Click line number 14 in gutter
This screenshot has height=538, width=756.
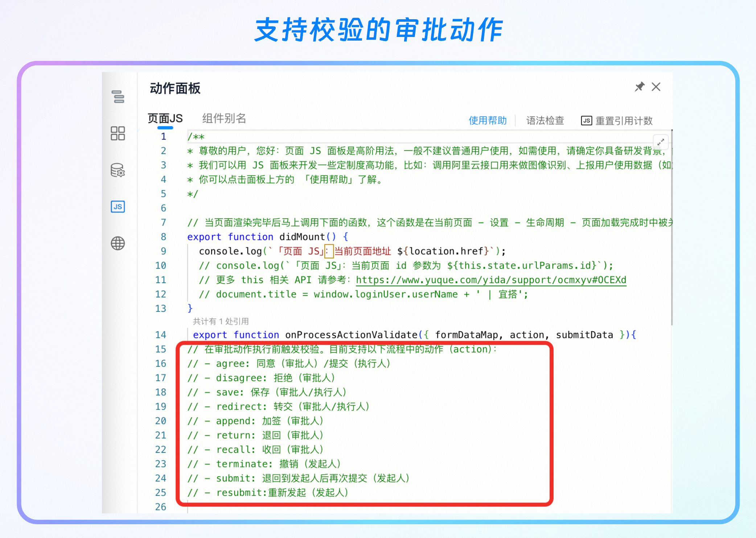[x=161, y=335]
